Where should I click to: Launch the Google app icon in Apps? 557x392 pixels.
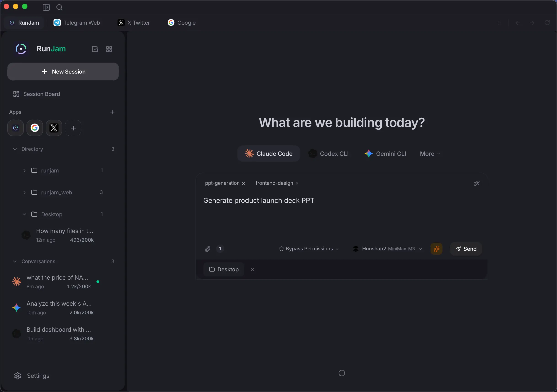tap(35, 128)
